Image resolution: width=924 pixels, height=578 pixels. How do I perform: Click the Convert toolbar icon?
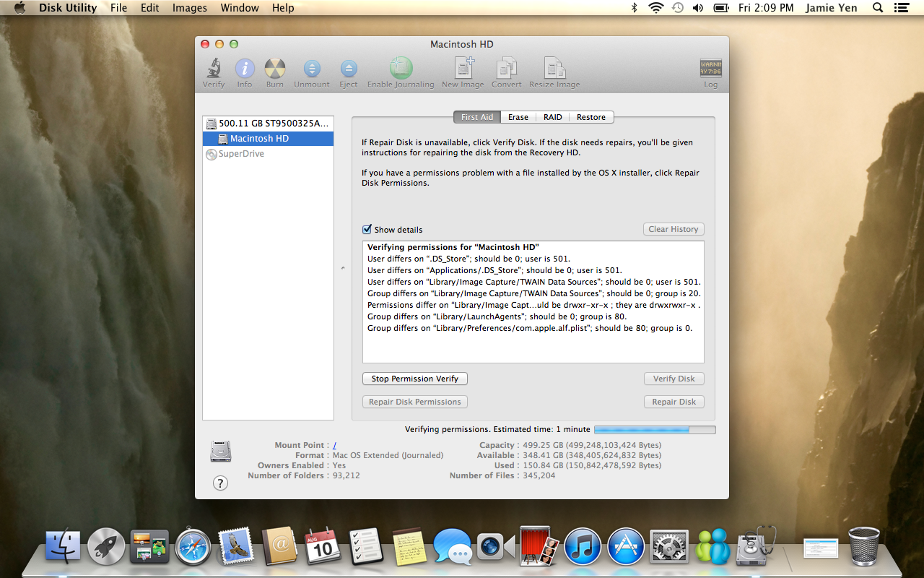[506, 68]
